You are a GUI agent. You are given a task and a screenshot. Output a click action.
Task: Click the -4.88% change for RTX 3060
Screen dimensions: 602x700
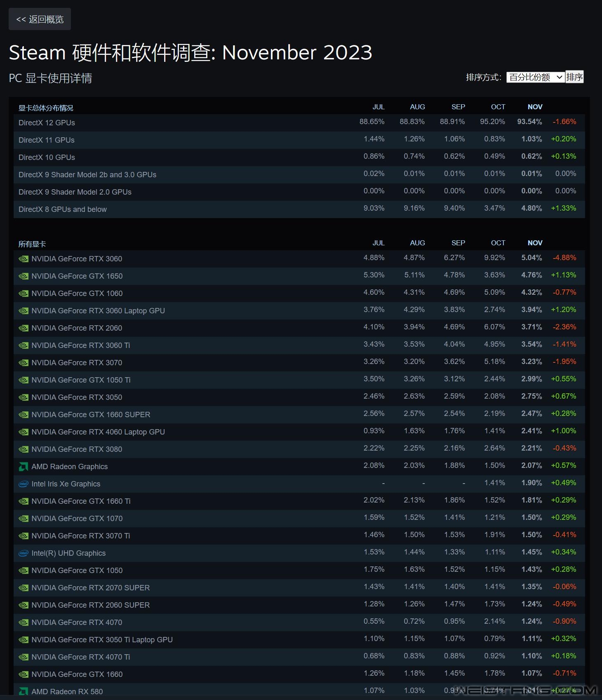[564, 258]
